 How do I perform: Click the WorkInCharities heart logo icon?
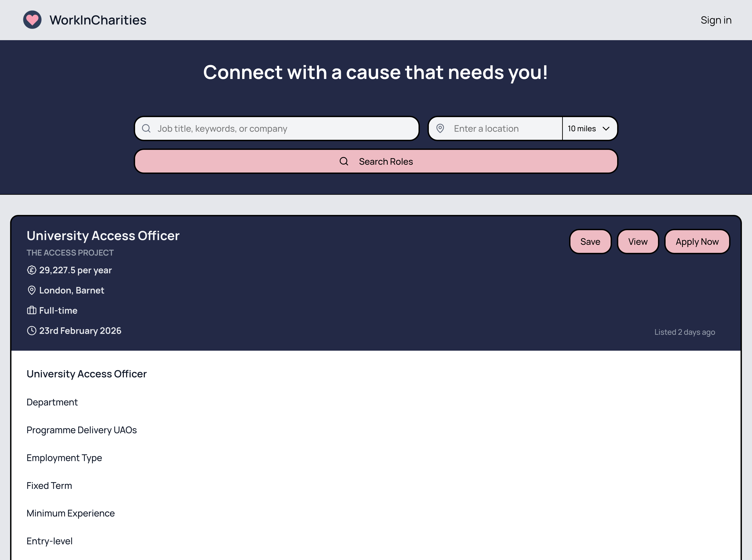[x=32, y=20]
